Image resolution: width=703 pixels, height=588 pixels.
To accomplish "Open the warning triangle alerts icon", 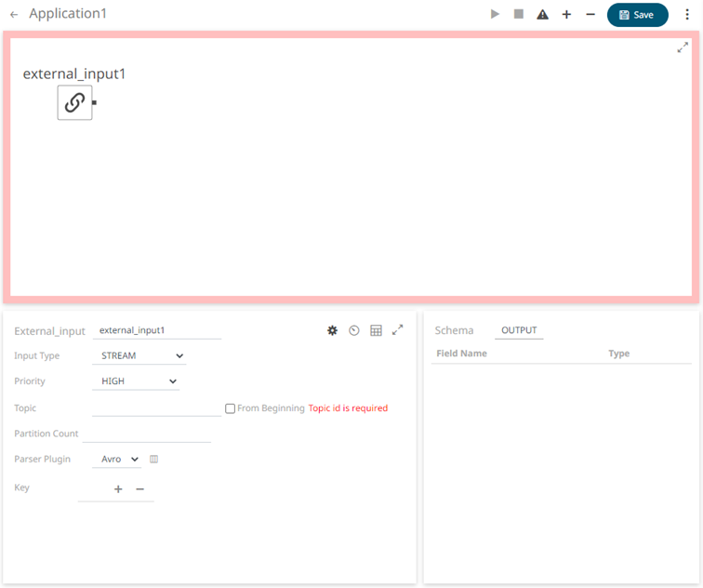I will pyautogui.click(x=542, y=15).
